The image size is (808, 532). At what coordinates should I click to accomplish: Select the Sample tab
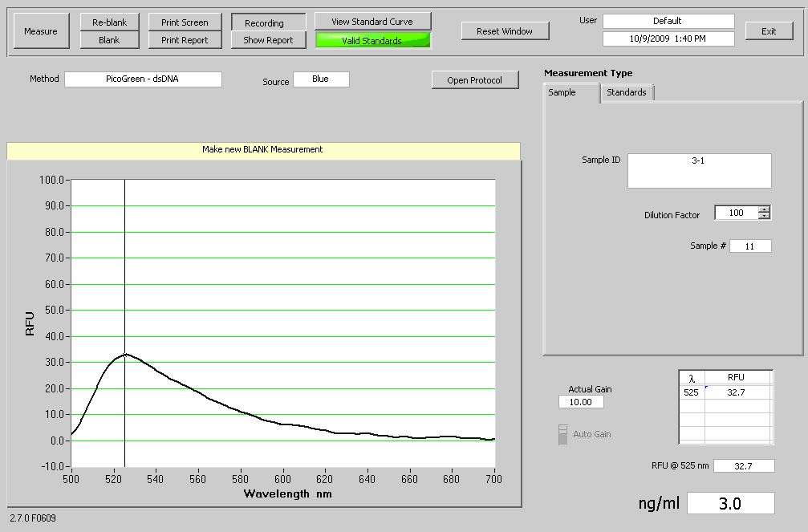(x=571, y=93)
